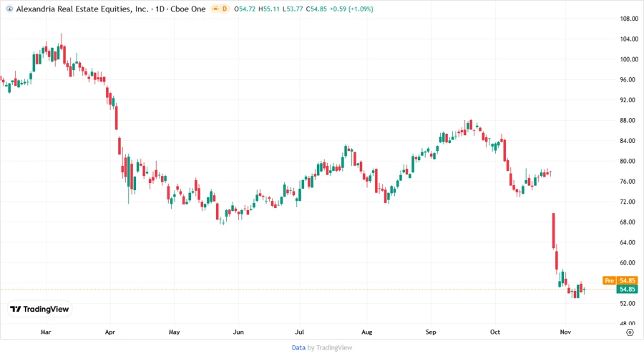644x356 pixels.
Task: Click the low value L53.77
Action: 293,9
